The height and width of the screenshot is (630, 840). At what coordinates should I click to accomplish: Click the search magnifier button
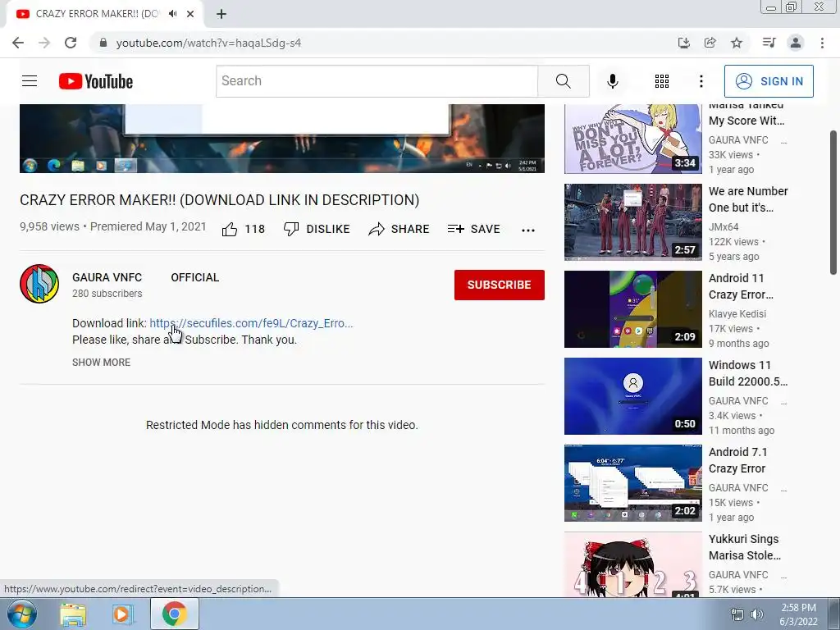click(563, 81)
